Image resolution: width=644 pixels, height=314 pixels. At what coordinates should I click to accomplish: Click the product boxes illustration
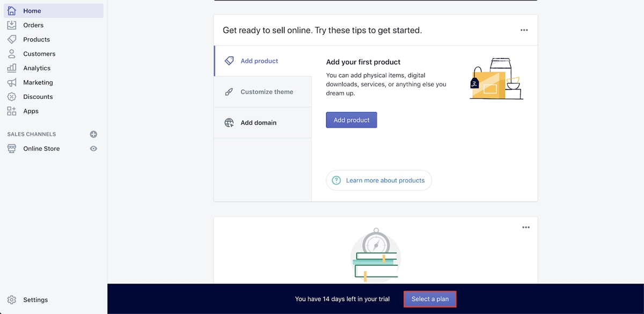coord(496,79)
